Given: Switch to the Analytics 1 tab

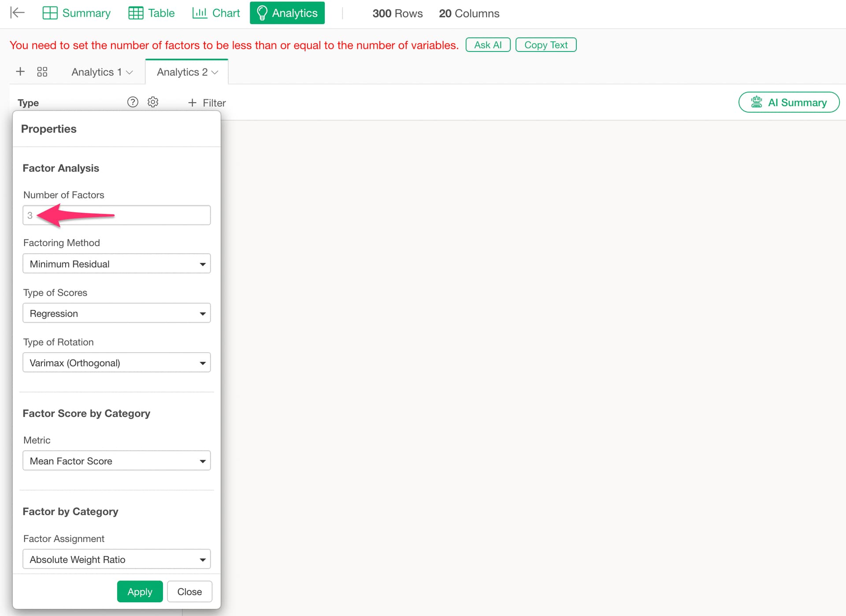Looking at the screenshot, I should 96,72.
